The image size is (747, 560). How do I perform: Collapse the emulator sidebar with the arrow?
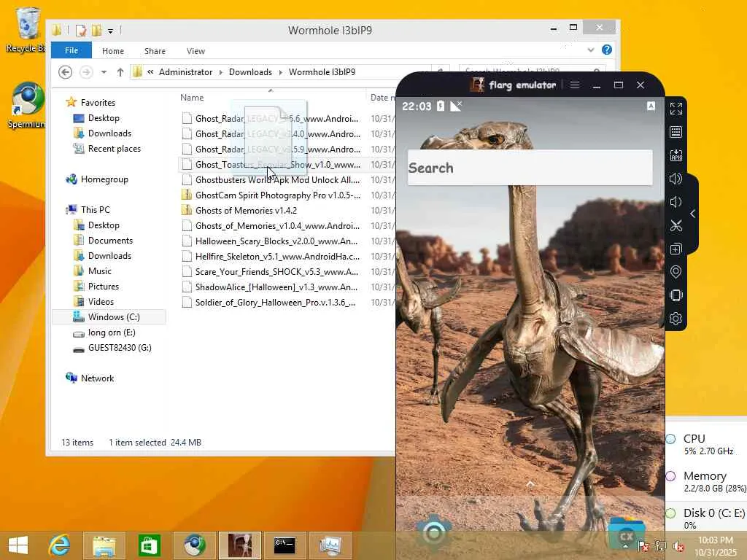tap(693, 214)
